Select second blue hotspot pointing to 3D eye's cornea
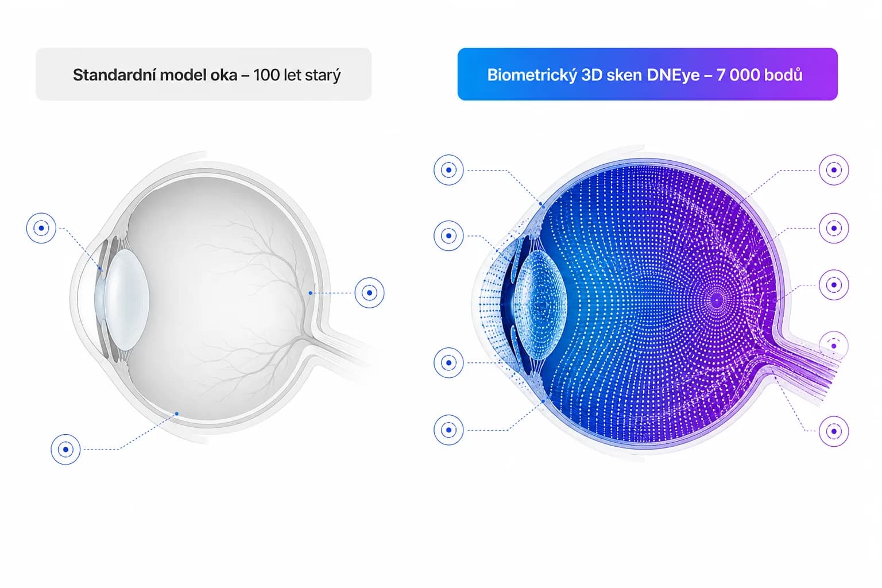Viewport: 882px width, 588px height. 448,235
